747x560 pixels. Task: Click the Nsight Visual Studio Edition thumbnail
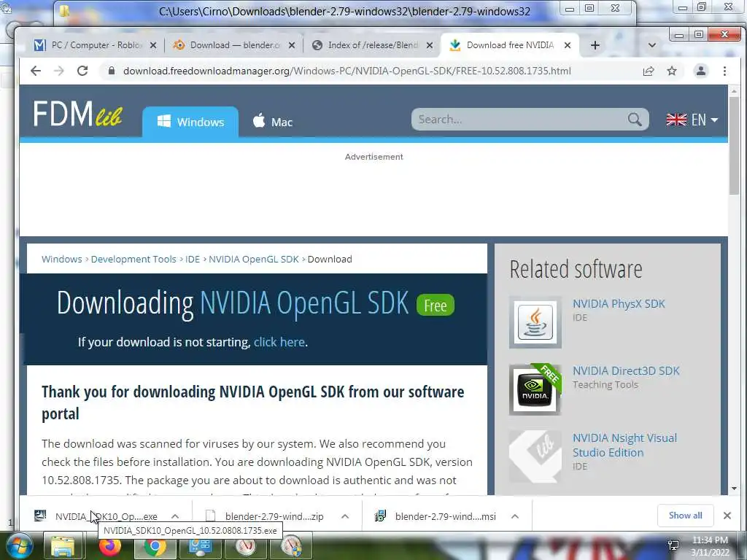[535, 456]
